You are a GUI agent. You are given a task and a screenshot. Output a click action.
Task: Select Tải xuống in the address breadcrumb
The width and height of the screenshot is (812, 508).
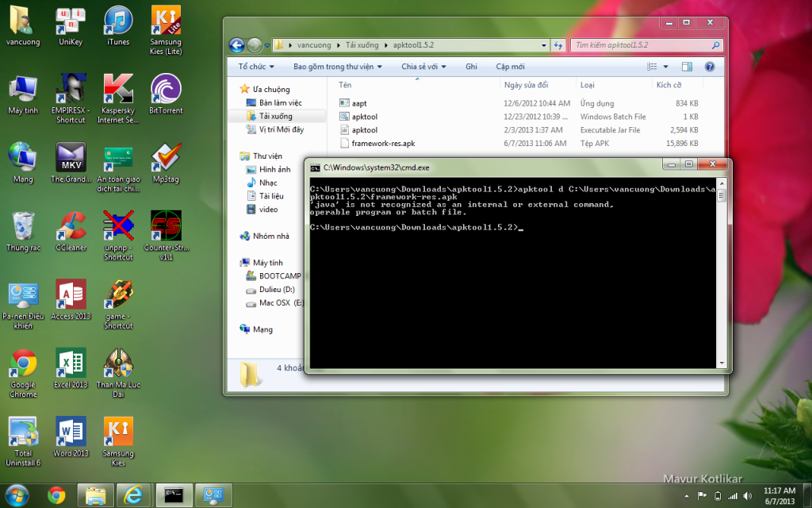click(x=362, y=45)
